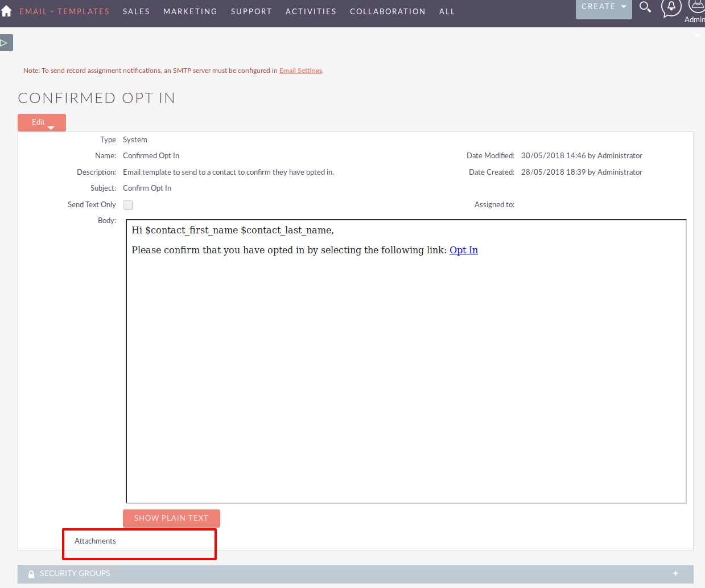Open the search magnifier icon

tap(645, 7)
